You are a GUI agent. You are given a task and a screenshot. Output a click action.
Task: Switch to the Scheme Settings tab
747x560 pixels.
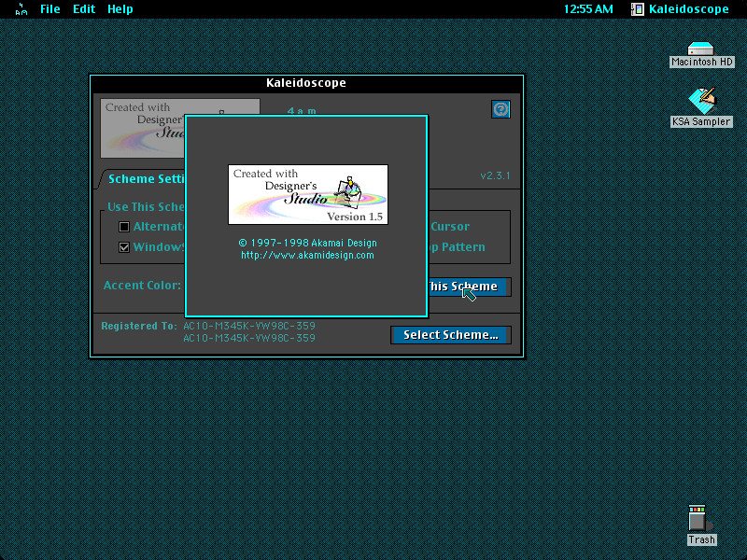click(146, 179)
